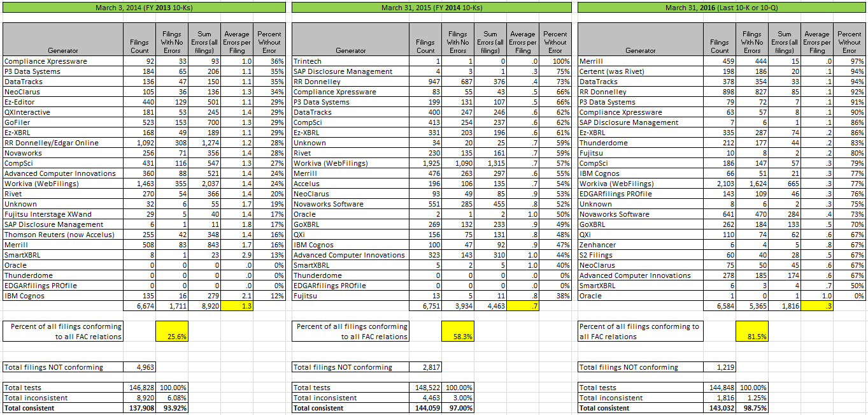Click the 947 RR Donnelley filings count
The height and width of the screenshot is (415, 868).
tap(426, 82)
